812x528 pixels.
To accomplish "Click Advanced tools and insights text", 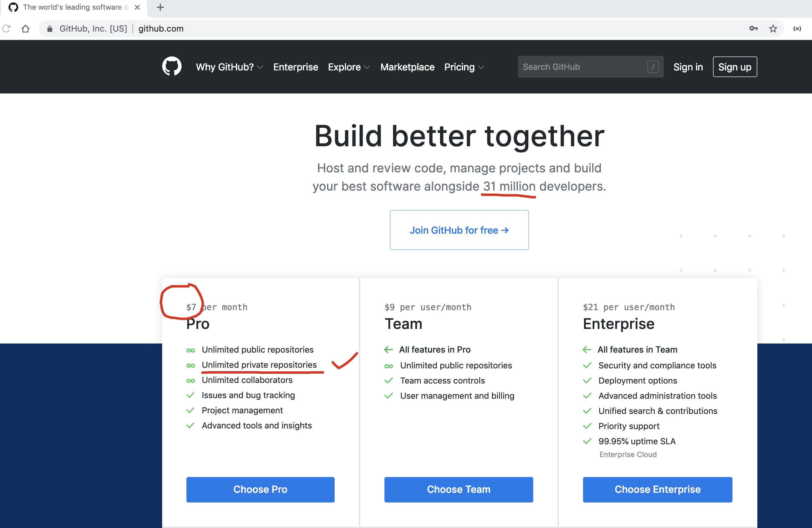I will coord(257,425).
